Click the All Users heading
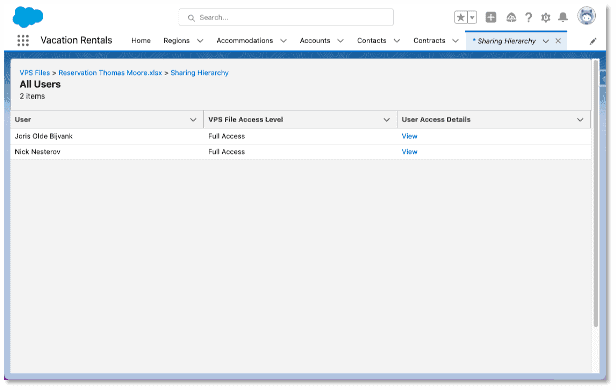Viewport: 616px width, 390px height. click(40, 84)
